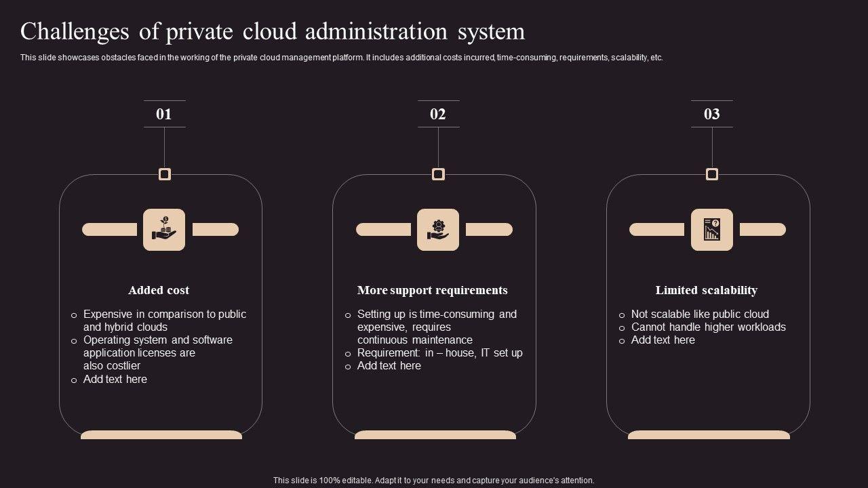Click the number 02 label
The image size is (868, 488).
(x=438, y=114)
